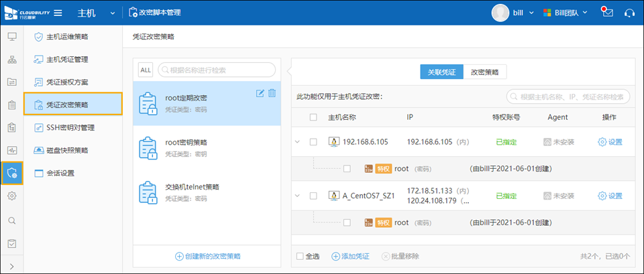Viewport: 644px width, 274px height.
Task: Click the edit icon on root定期改密
Action: (x=260, y=93)
